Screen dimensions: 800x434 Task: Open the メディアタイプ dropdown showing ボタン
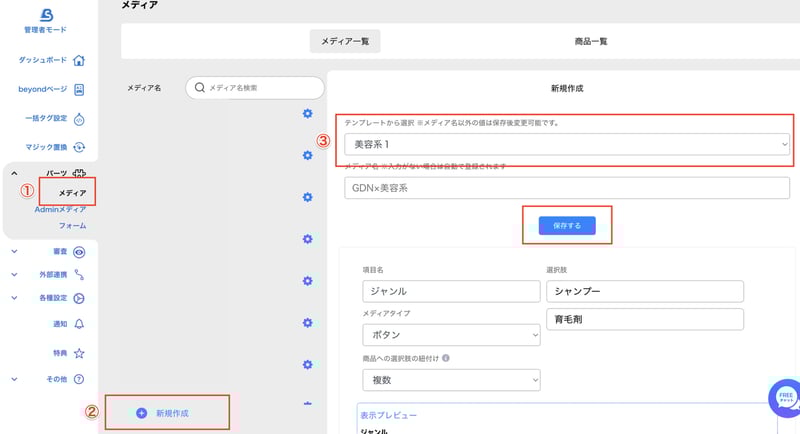pos(451,336)
